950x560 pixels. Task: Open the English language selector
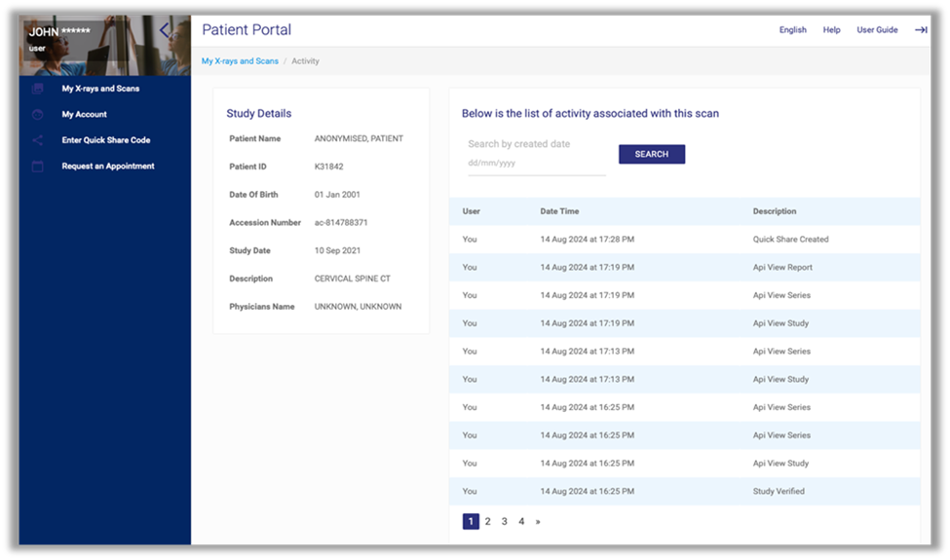coord(792,30)
